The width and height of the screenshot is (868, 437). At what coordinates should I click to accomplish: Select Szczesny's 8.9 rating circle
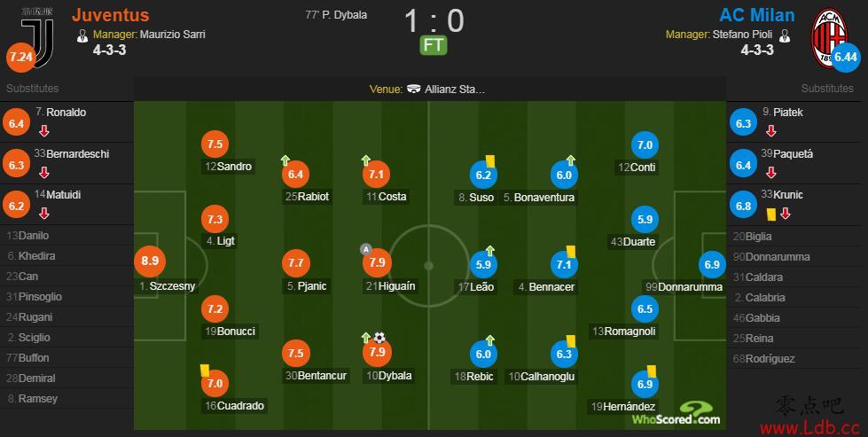coord(150,260)
